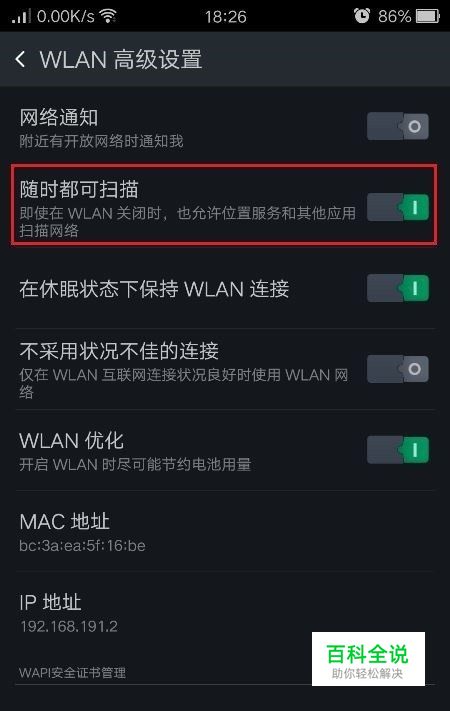This screenshot has height=711, width=450.
Task: Tap the 0.00K/s network speed indicator
Action: click(66, 16)
